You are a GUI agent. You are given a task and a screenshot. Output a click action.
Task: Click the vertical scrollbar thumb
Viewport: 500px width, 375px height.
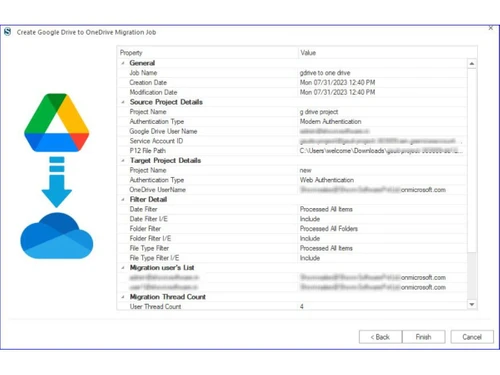(x=472, y=160)
